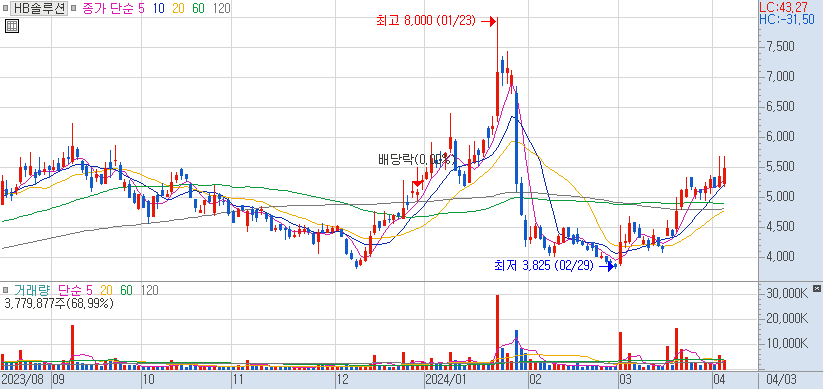Click the 04 month label on date axis
823x389 pixels.
point(719,380)
